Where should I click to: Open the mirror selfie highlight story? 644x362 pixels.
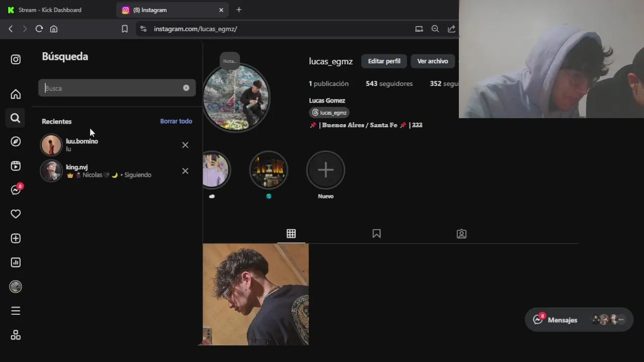tap(216, 170)
